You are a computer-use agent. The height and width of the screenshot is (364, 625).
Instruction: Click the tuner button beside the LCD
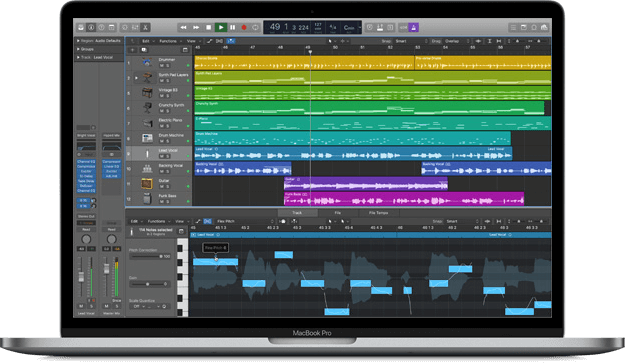(369, 28)
